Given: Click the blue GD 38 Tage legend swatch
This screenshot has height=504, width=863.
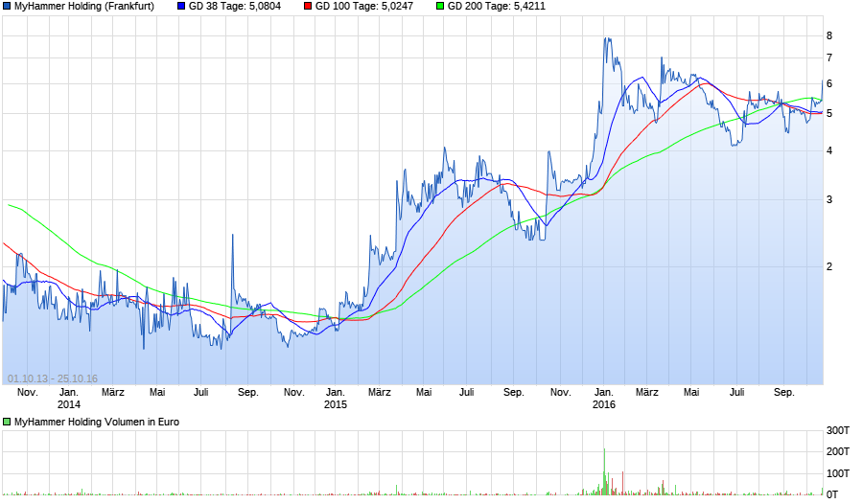Looking at the screenshot, I should pyautogui.click(x=181, y=7).
